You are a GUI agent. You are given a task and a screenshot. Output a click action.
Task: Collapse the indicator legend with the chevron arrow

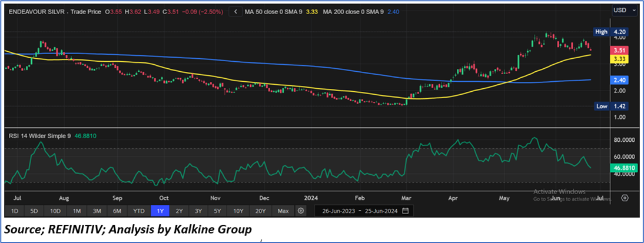pyautogui.click(x=235, y=12)
